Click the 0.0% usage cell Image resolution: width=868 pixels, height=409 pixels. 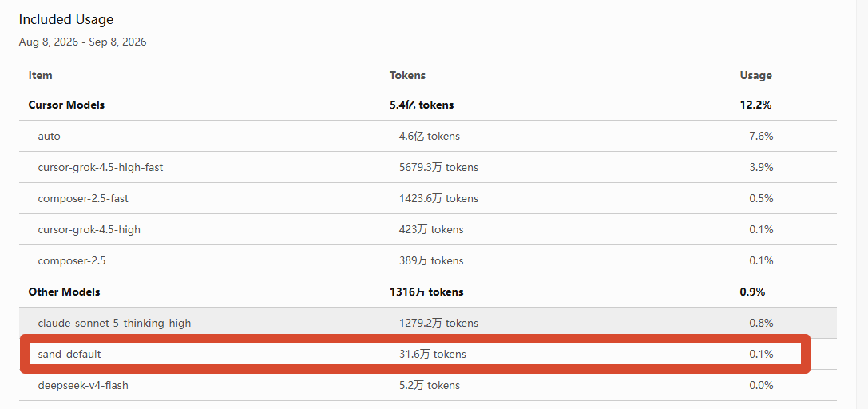coord(761,385)
